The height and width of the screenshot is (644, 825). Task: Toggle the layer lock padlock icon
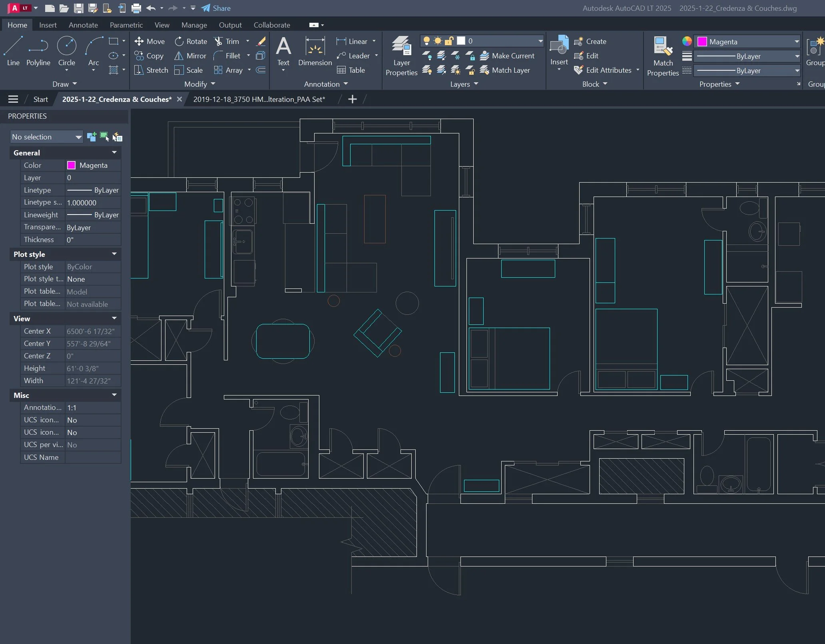point(449,41)
